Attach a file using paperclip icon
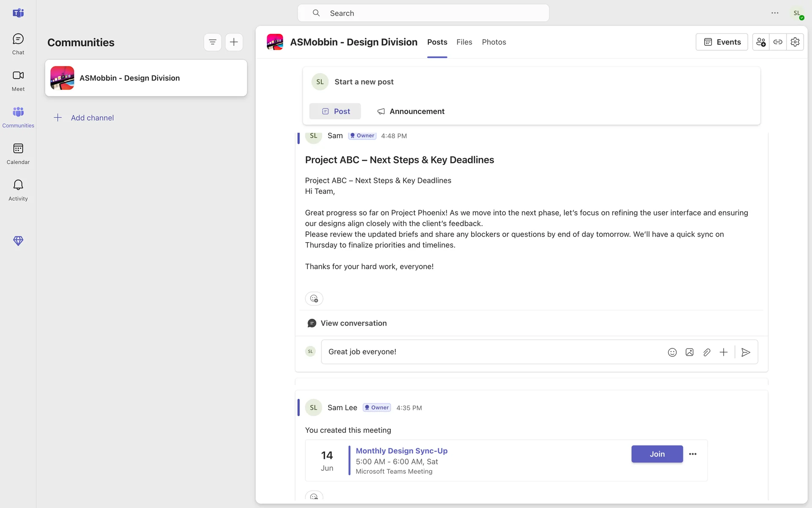 [707, 352]
